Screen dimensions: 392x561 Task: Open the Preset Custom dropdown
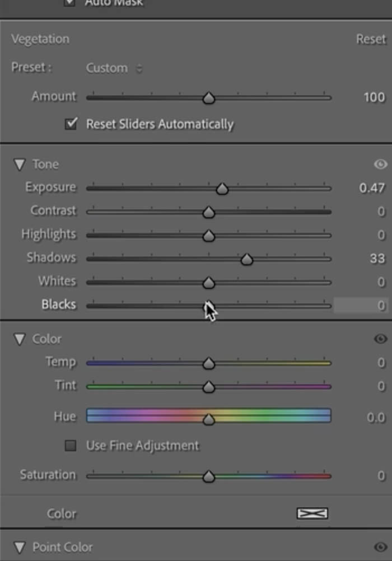click(x=114, y=68)
